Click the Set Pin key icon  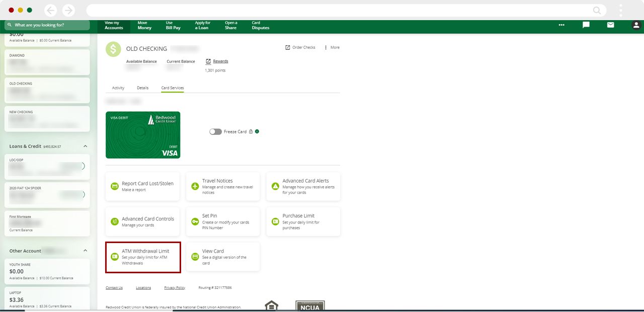(195, 221)
